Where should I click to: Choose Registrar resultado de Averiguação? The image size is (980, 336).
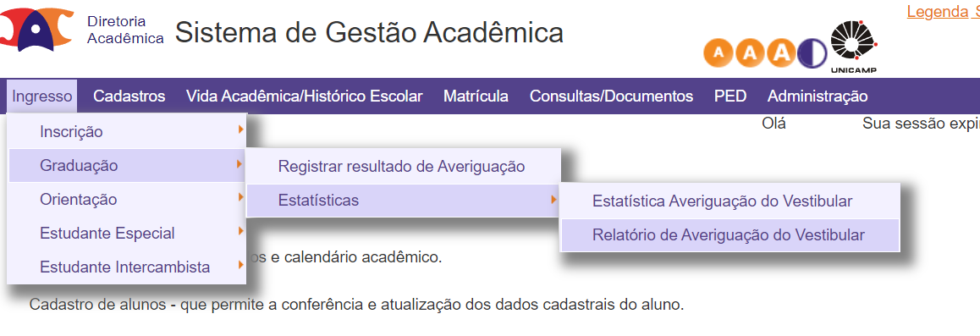click(x=403, y=167)
